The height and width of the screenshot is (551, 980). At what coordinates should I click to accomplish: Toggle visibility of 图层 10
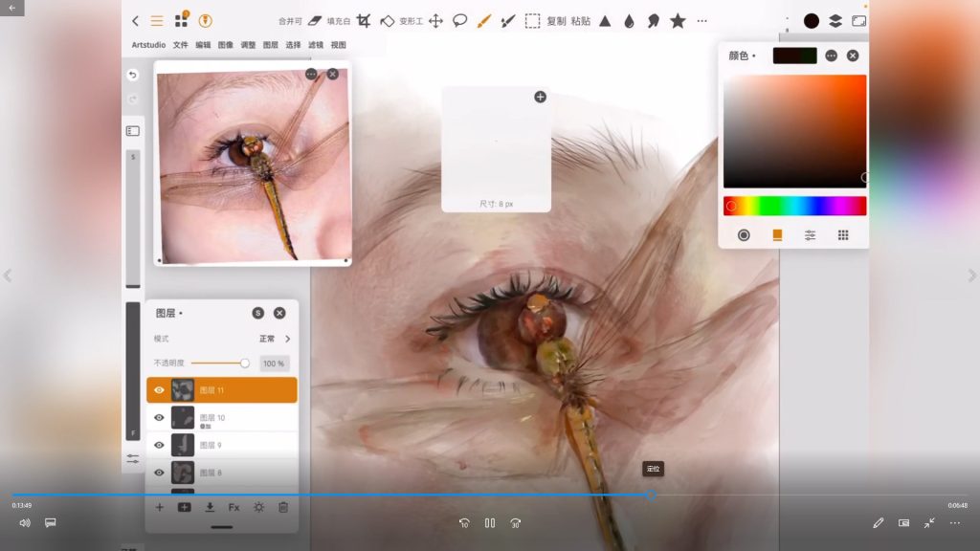point(159,418)
